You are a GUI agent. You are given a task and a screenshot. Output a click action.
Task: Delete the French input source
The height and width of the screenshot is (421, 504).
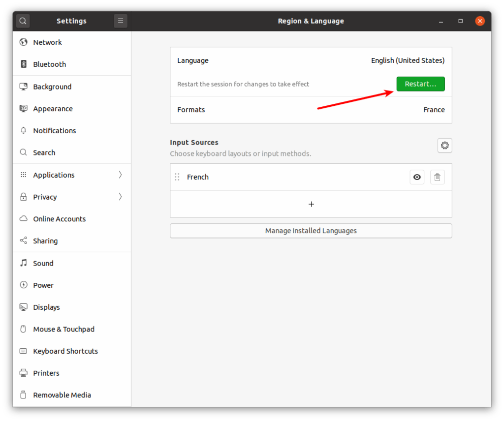(x=438, y=177)
